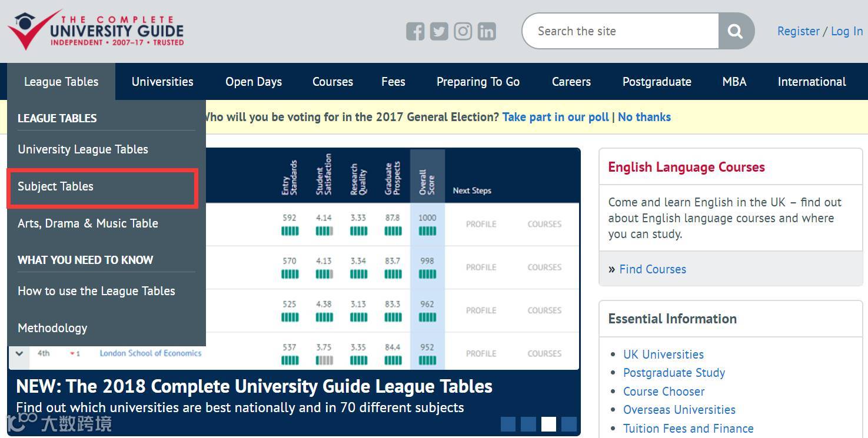Click the entry standards value 592
Screen dimensions: 868x438
pyautogui.click(x=290, y=218)
